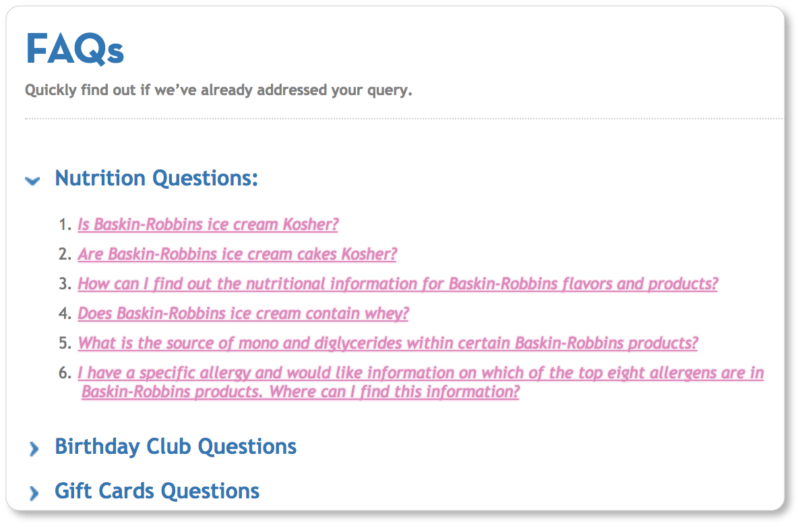The width and height of the screenshot is (800, 526).
Task: Click list number 4 beside the whey question
Action: click(64, 313)
